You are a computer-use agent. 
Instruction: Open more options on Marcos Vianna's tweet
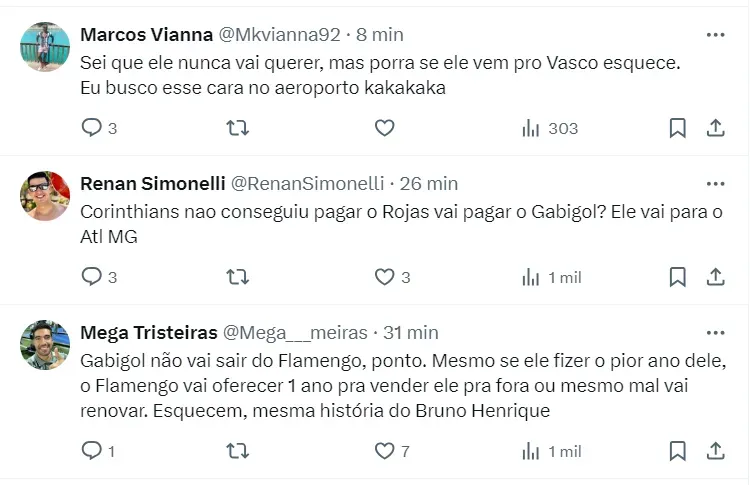[715, 35]
